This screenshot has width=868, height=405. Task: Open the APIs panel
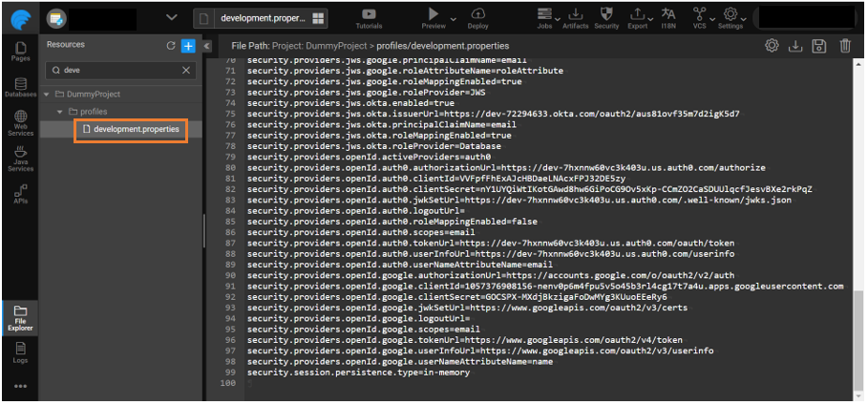[x=20, y=194]
